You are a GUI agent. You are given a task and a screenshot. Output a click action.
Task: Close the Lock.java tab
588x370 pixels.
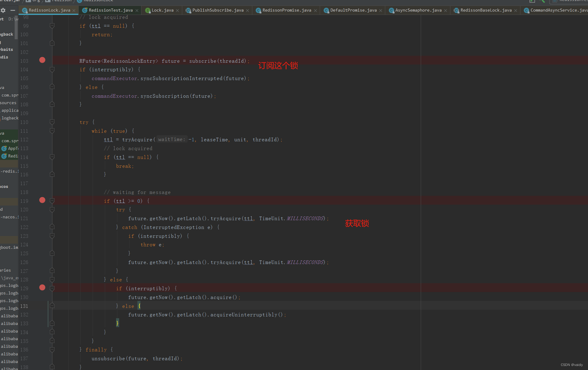(178, 11)
